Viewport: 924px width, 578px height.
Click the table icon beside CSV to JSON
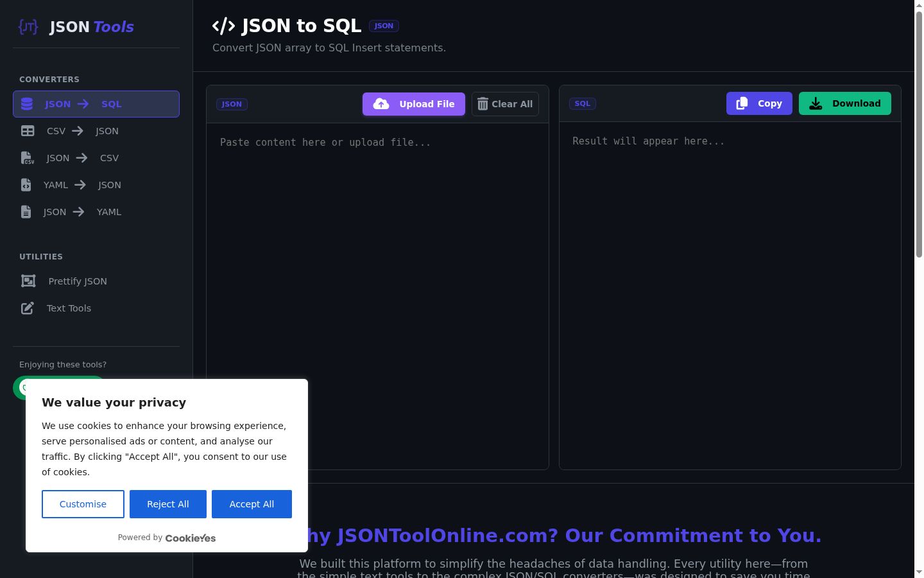click(28, 131)
